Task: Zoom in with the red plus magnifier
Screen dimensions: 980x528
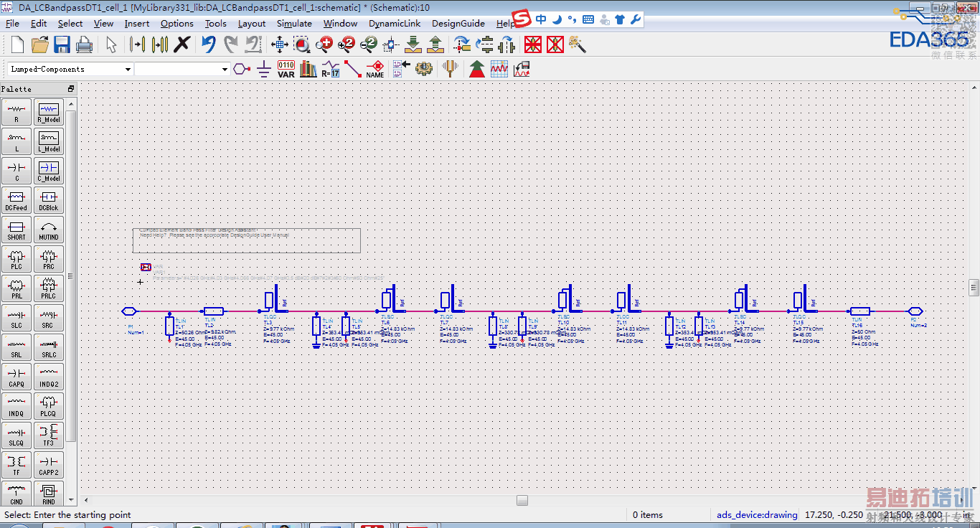Action: [324, 44]
